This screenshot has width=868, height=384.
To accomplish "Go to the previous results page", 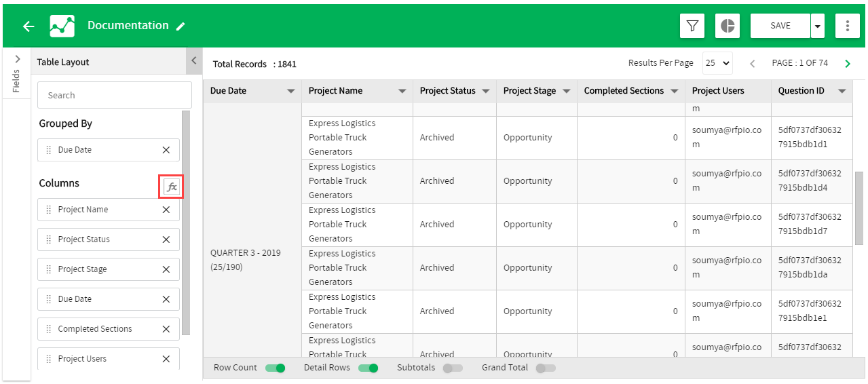I will pos(752,64).
